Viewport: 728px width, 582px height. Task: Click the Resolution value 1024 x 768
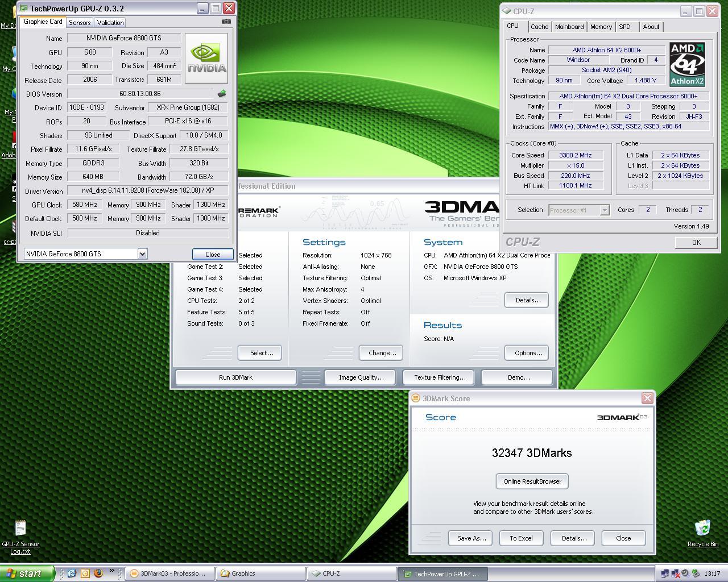click(x=376, y=255)
